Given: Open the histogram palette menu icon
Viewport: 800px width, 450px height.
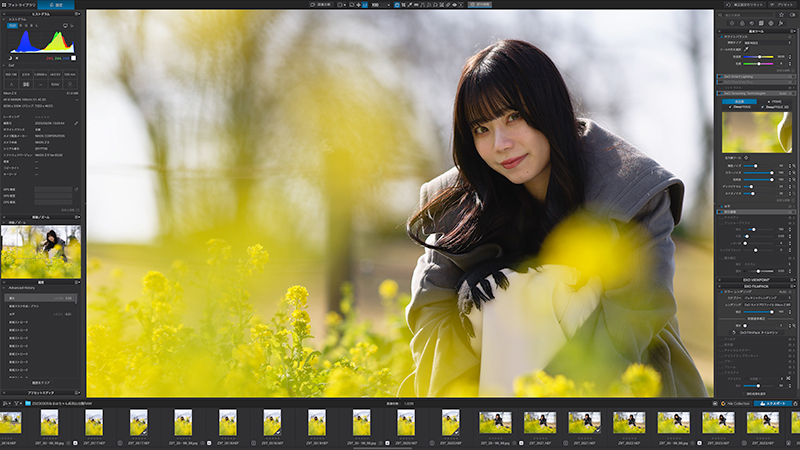Looking at the screenshot, I should pyautogui.click(x=77, y=14).
